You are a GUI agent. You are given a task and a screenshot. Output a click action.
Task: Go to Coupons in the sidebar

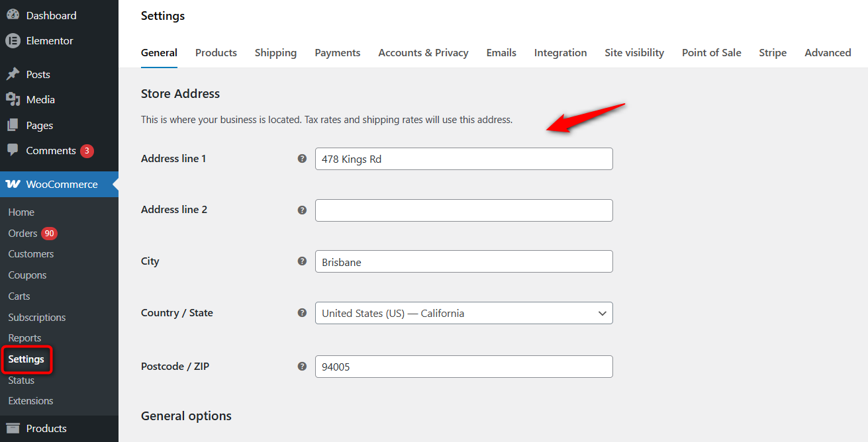click(27, 275)
